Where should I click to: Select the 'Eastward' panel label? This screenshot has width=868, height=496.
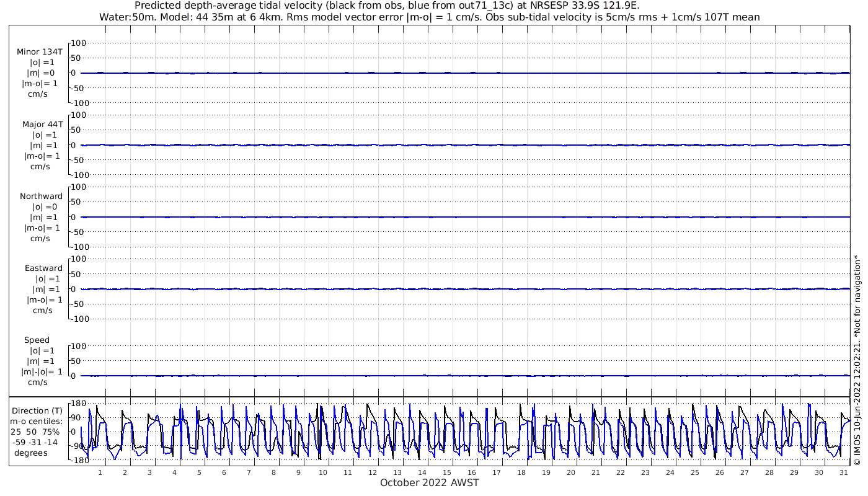(43, 268)
